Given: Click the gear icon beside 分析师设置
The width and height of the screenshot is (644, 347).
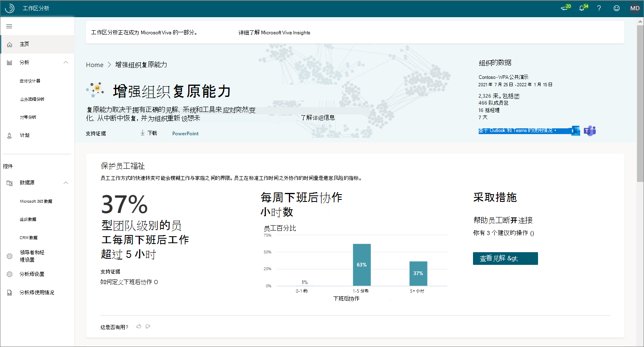Looking at the screenshot, I should tap(9, 274).
